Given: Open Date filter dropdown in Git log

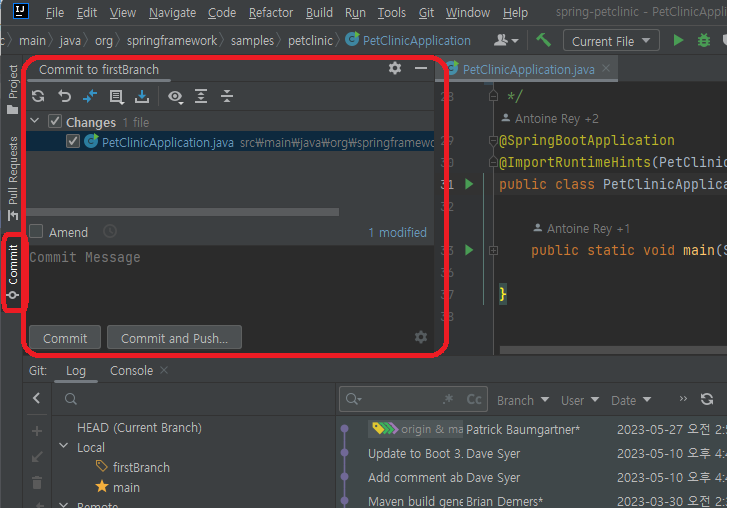Looking at the screenshot, I should point(631,400).
